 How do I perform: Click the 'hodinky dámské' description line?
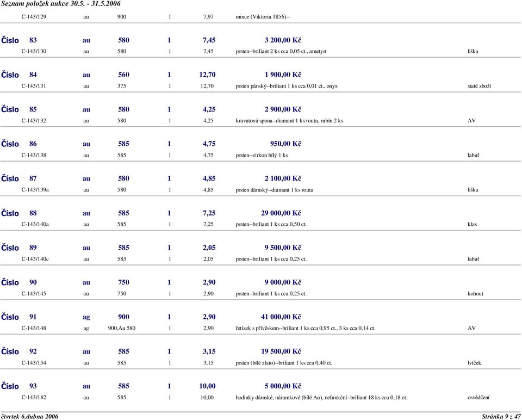tap(321, 397)
